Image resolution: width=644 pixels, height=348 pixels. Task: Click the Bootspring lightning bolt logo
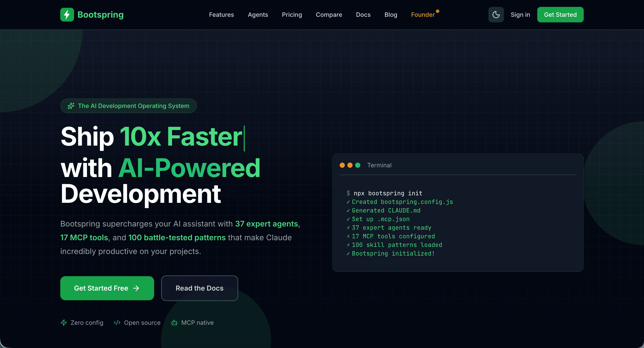tap(67, 14)
